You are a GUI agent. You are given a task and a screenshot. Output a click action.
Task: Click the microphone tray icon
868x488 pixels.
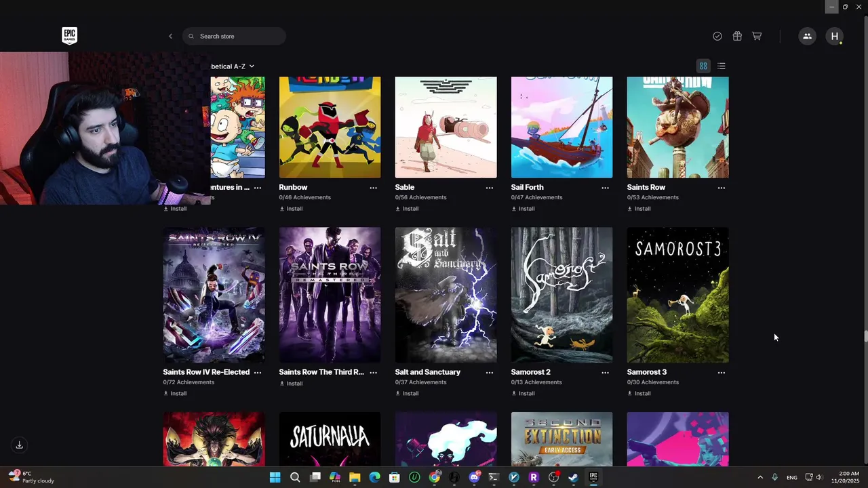774,477
